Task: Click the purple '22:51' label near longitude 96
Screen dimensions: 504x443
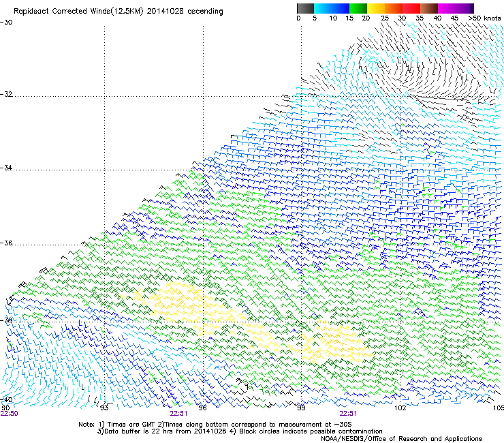Action: click(178, 414)
